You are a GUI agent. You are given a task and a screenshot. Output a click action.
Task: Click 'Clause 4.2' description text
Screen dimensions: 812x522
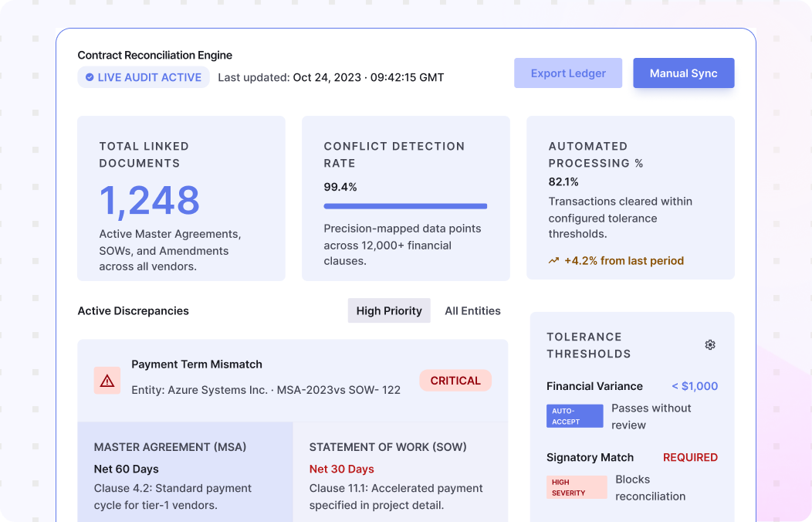172,497
